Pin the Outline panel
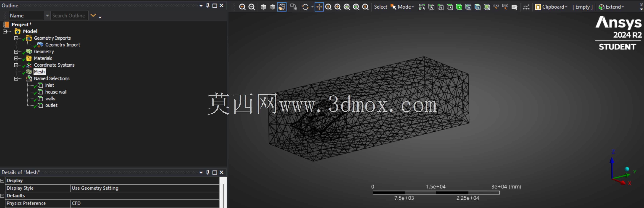 click(x=207, y=6)
